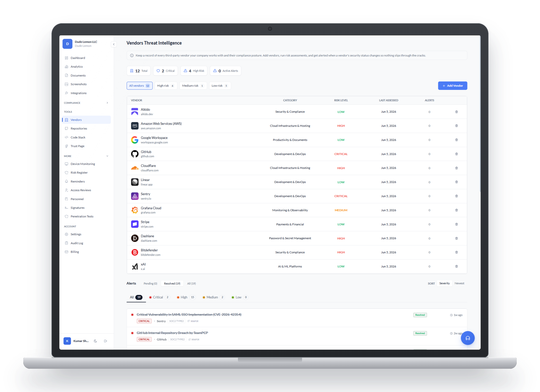The width and height of the screenshot is (540, 392).
Task: Delete the Amazon Web Services vendor row
Action: [x=456, y=126]
